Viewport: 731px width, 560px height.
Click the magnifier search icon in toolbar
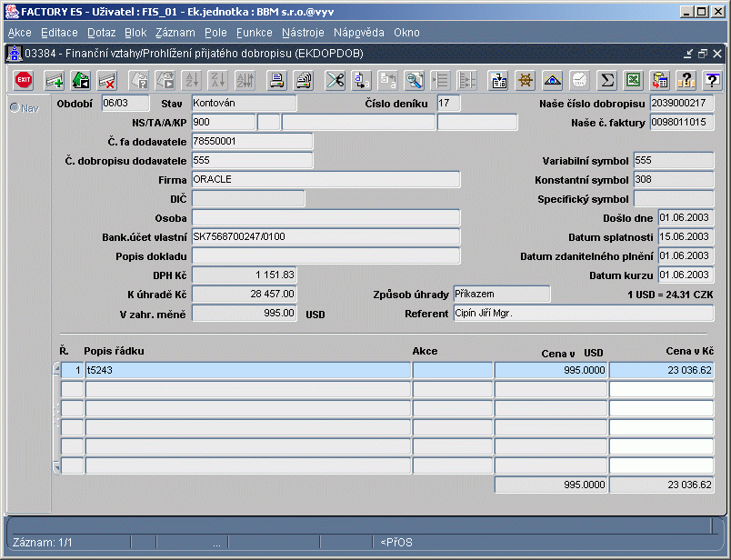point(415,80)
